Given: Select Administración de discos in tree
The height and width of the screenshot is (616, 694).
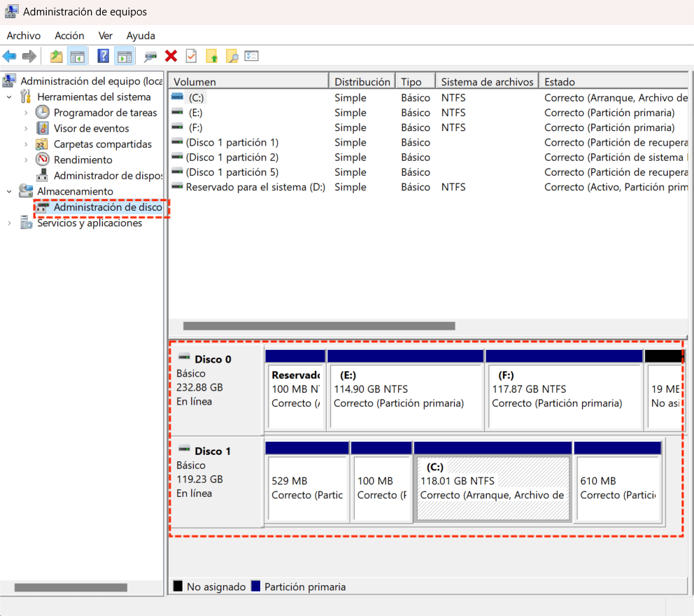Looking at the screenshot, I should click(x=108, y=207).
